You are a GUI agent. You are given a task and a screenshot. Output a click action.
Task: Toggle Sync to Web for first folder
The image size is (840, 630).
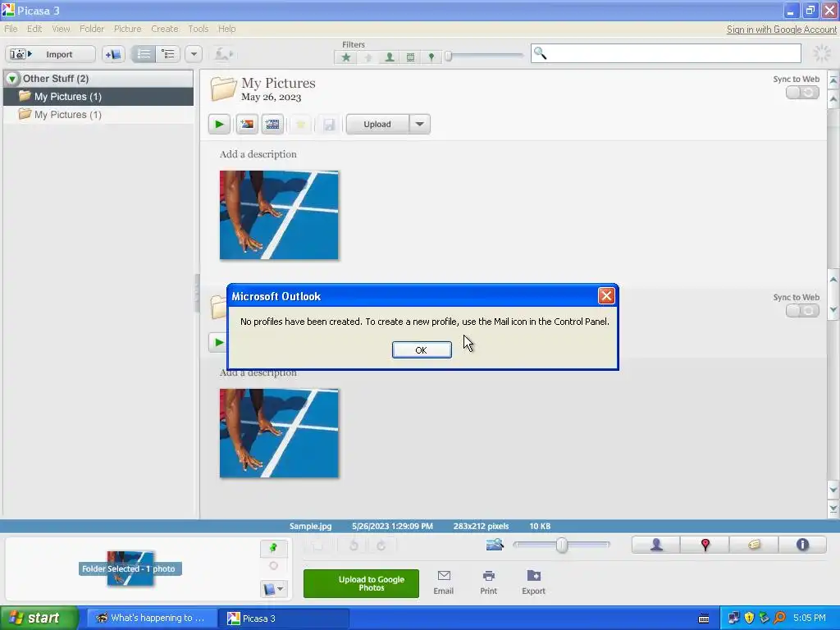coord(802,92)
